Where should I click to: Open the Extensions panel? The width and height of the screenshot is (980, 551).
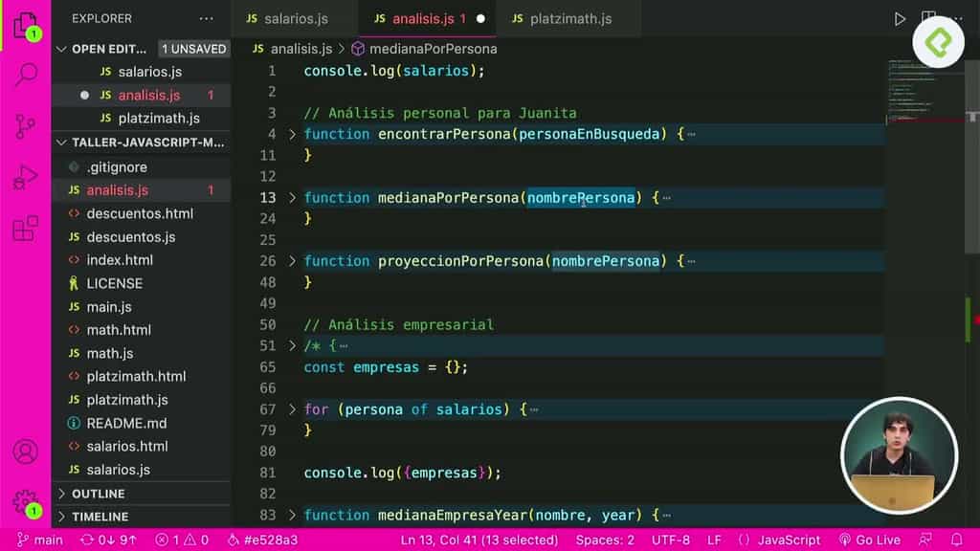tap(25, 226)
